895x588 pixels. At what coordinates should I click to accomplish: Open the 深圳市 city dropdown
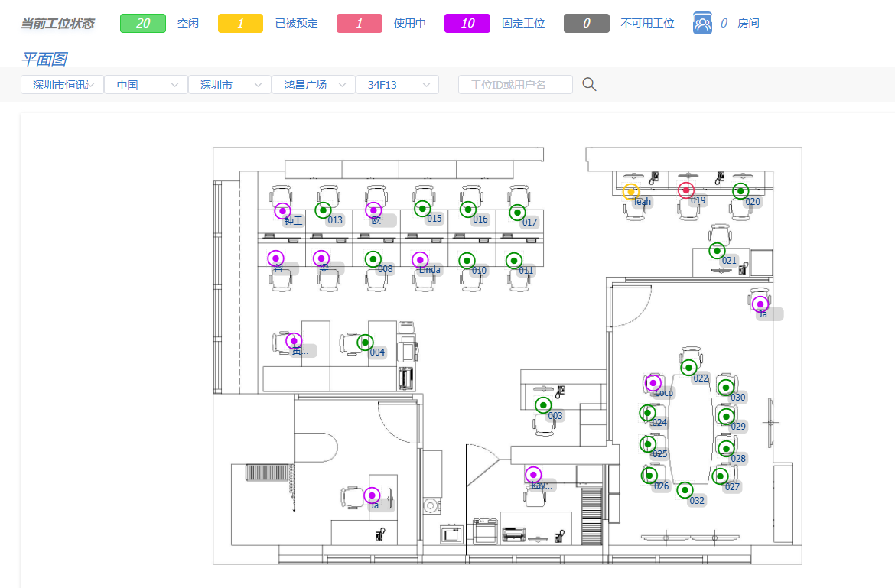230,84
